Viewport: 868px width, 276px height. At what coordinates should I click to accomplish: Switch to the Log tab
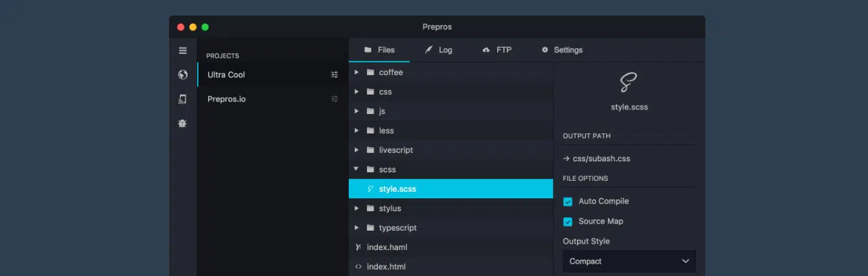pyautogui.click(x=439, y=50)
